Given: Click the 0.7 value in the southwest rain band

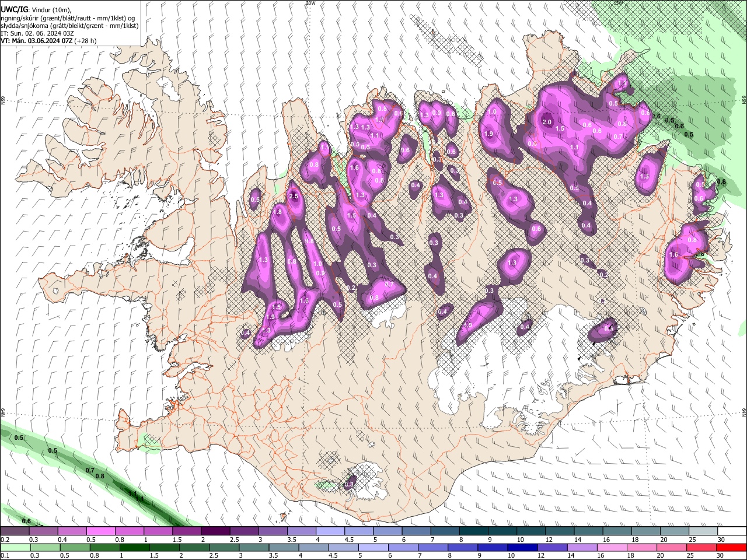Looking at the screenshot, I should (90, 470).
